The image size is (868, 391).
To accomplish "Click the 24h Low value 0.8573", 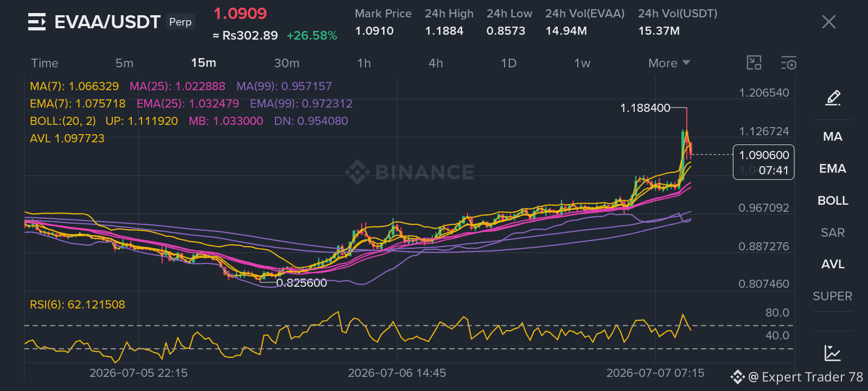I will point(506,31).
